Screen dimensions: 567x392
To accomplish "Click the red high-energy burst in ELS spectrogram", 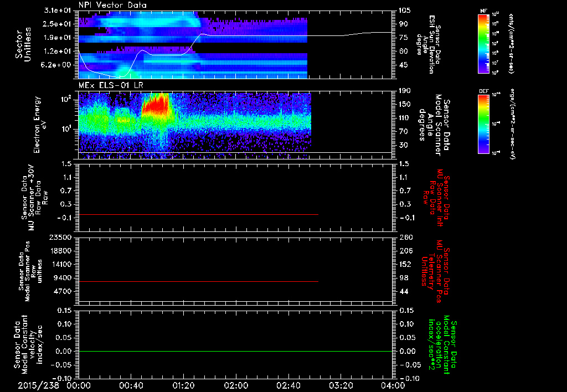I will pyautogui.click(x=156, y=105).
